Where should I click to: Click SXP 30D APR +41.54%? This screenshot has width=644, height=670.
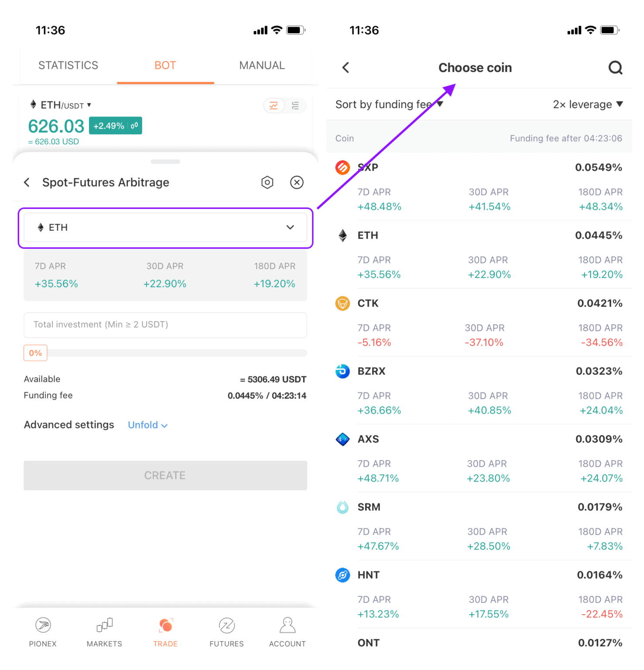(x=489, y=207)
